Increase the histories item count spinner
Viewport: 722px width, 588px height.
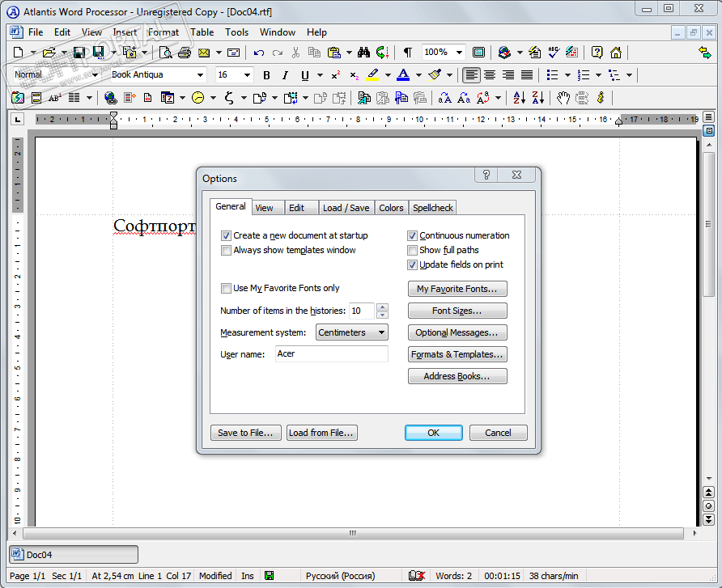(x=382, y=307)
